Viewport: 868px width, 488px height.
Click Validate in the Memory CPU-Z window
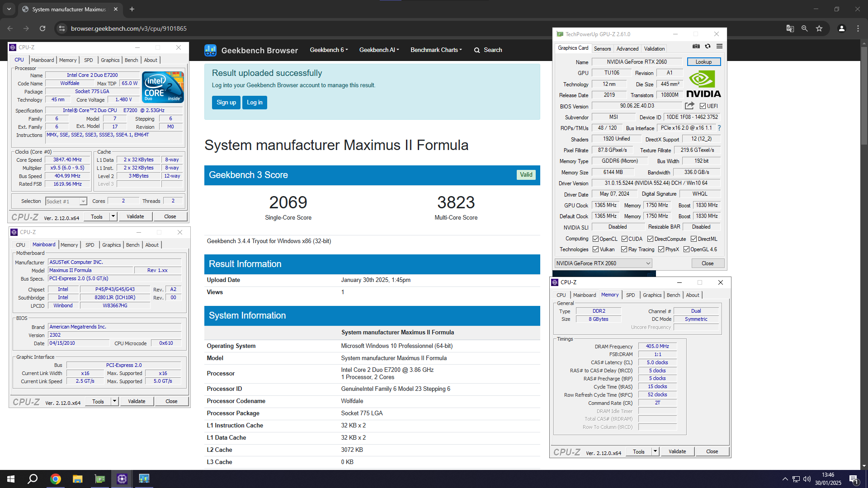pyautogui.click(x=677, y=451)
